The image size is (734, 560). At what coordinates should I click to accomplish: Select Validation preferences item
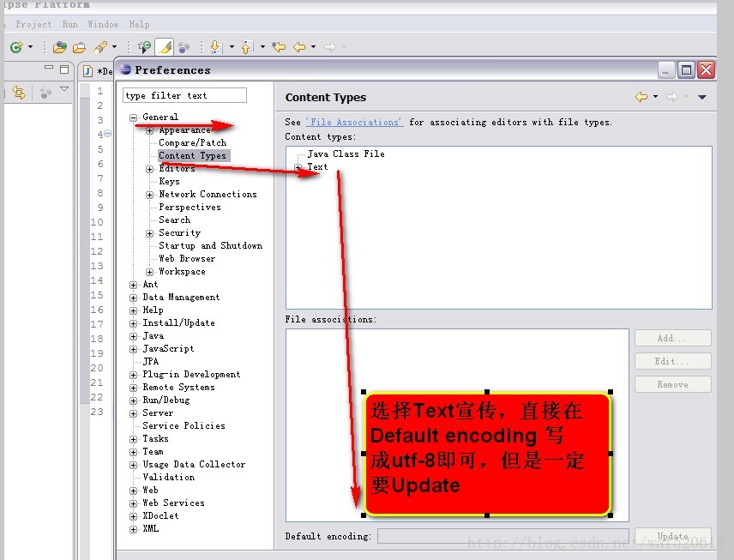tap(169, 477)
